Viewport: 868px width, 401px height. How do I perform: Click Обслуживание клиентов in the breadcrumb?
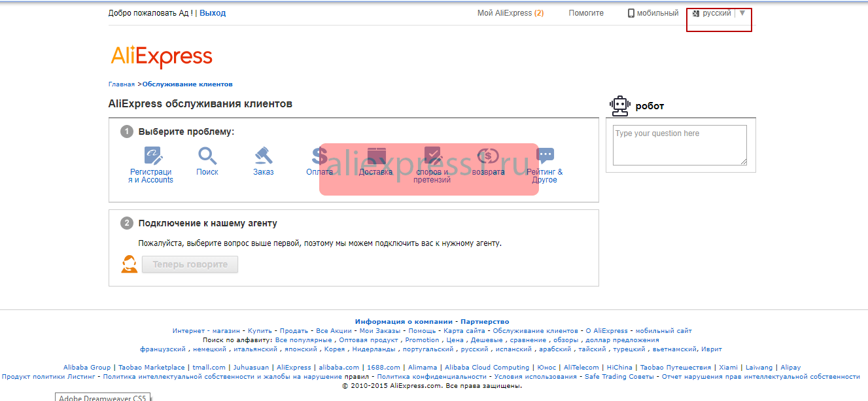(x=188, y=84)
